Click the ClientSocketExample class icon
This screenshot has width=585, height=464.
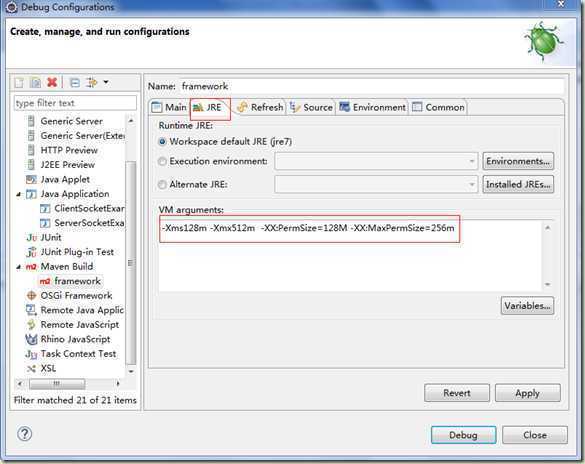point(45,209)
